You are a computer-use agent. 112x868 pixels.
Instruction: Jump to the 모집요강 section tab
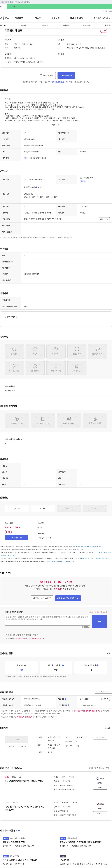[3, 25]
